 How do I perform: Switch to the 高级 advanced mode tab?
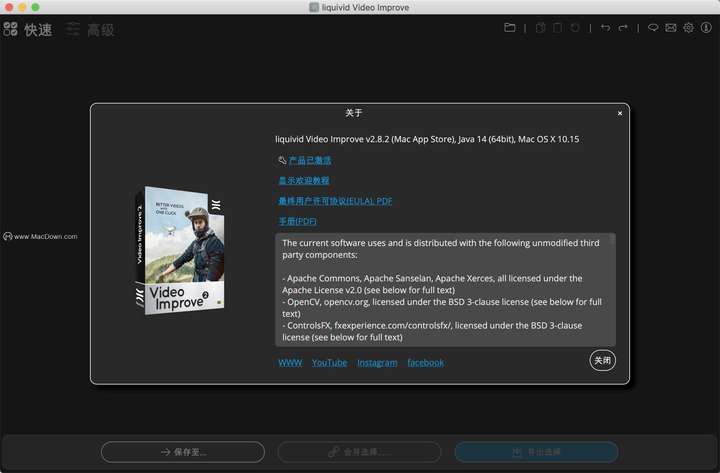[x=90, y=30]
